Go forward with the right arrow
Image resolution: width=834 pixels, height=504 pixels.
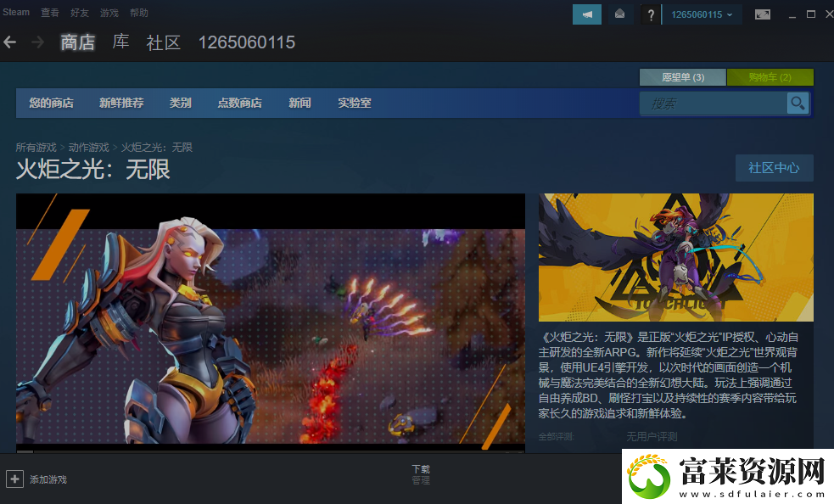tap(37, 42)
